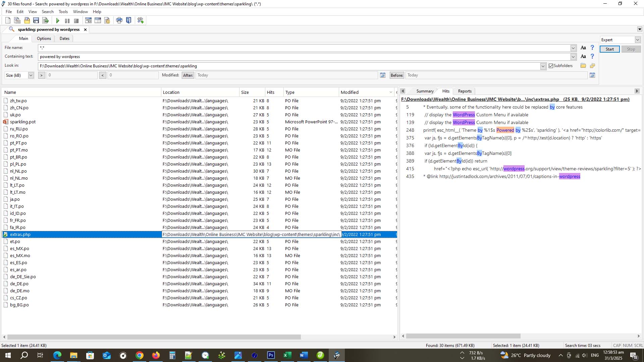The image size is (644, 362).
Task: Toggle the Subfolders checkbox
Action: pyautogui.click(x=551, y=66)
